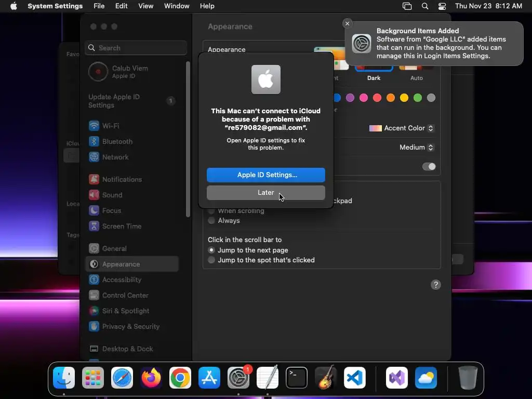The image size is (532, 399).
Task: Open Trash in the Dock
Action: coord(468,378)
